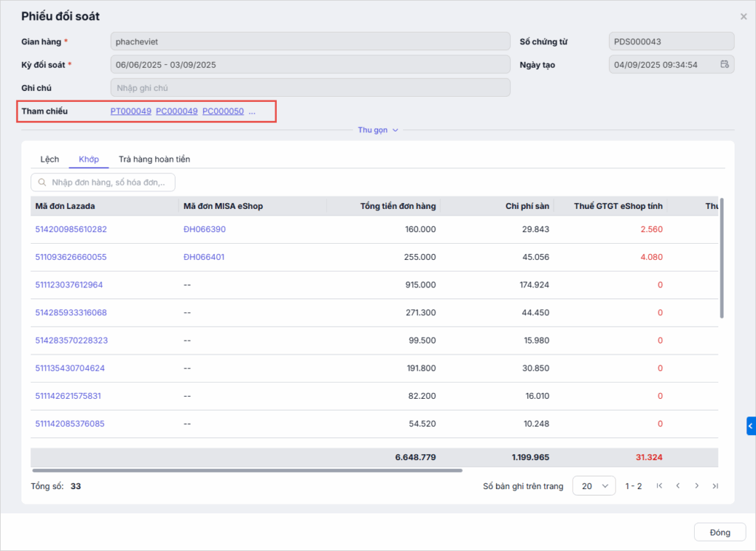Select the Khớp tab

(89, 159)
